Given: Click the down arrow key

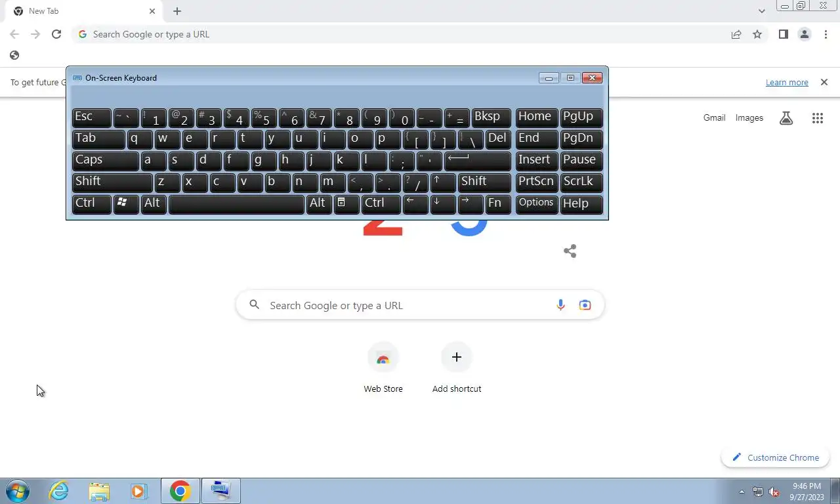Looking at the screenshot, I should tap(443, 204).
